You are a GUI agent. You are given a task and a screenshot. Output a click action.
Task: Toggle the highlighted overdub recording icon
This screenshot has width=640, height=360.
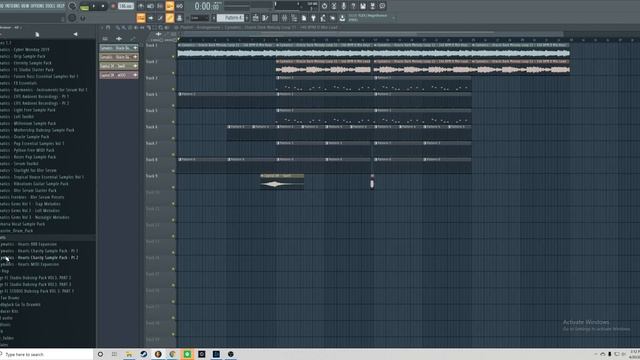(170, 6)
